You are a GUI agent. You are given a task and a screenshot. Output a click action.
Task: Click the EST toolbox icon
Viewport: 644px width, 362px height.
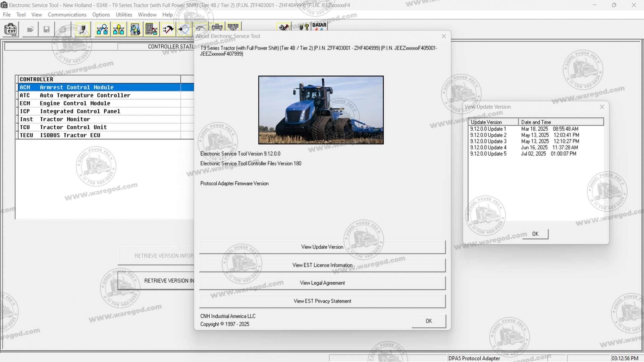pos(11,29)
